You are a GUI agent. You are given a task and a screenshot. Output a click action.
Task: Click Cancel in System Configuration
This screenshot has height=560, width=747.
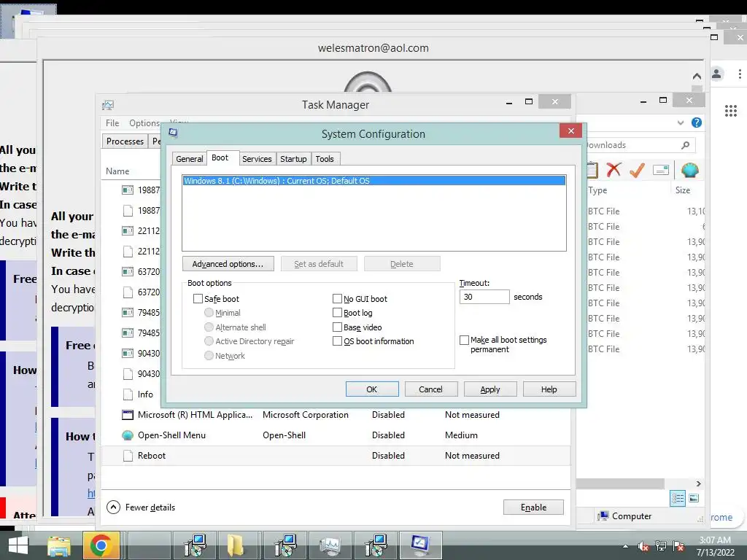click(431, 389)
